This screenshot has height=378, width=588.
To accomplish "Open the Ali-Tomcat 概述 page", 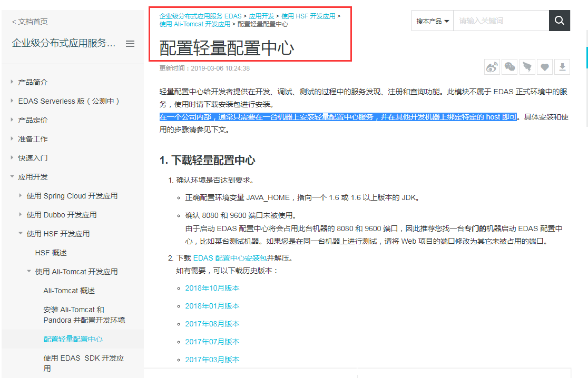I will (69, 291).
